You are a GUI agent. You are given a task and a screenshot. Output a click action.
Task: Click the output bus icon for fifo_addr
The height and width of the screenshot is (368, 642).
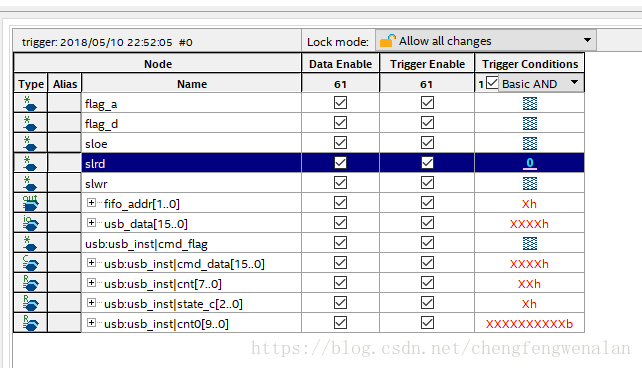point(30,203)
